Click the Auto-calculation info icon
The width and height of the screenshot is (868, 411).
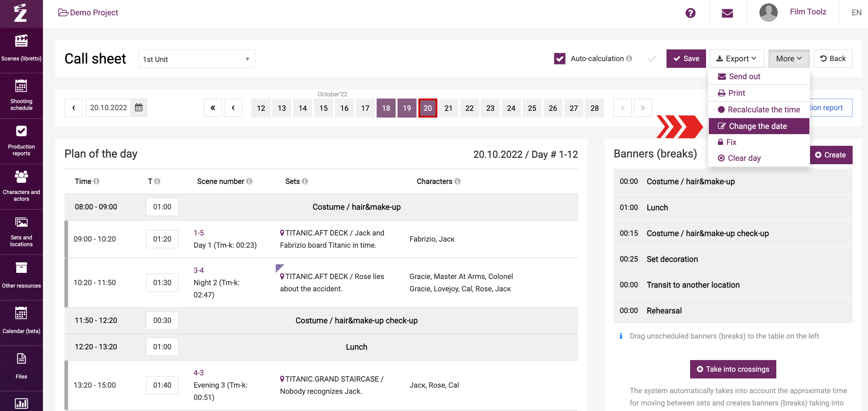(629, 59)
